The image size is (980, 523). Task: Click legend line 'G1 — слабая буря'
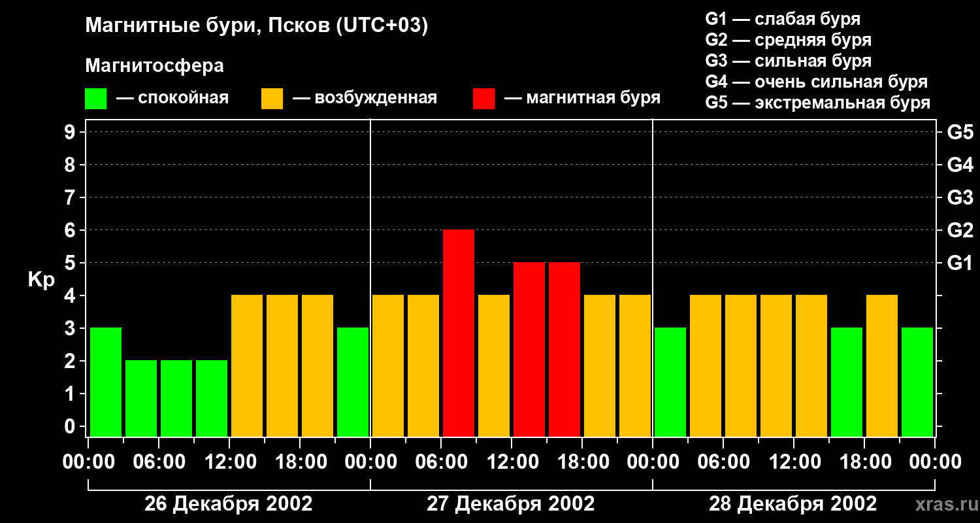[783, 19]
